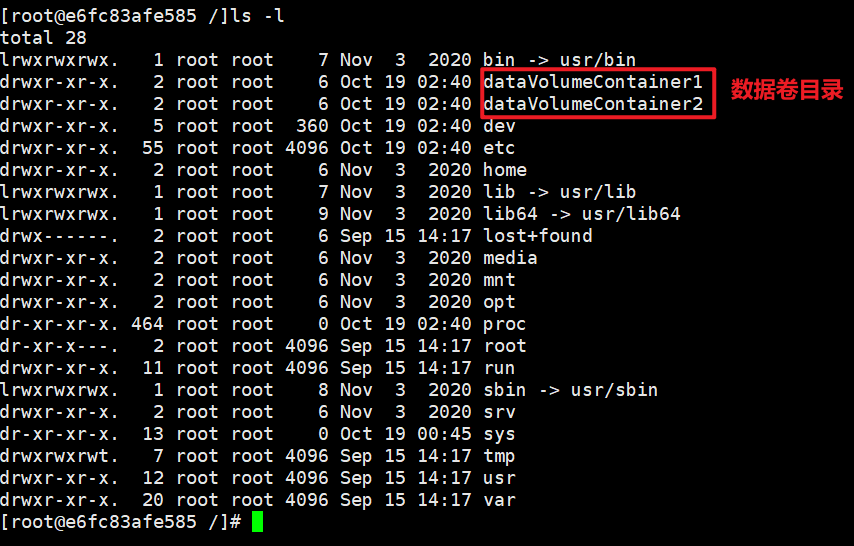The height and width of the screenshot is (546, 854).
Task: Click the red 数据卷目录 annotation label
Action: (x=787, y=90)
